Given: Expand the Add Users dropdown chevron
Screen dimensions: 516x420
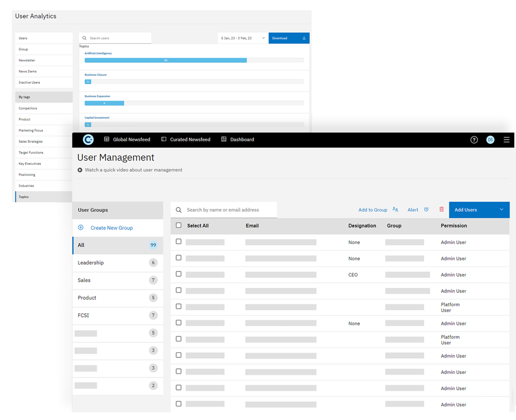Looking at the screenshot, I should point(502,210).
